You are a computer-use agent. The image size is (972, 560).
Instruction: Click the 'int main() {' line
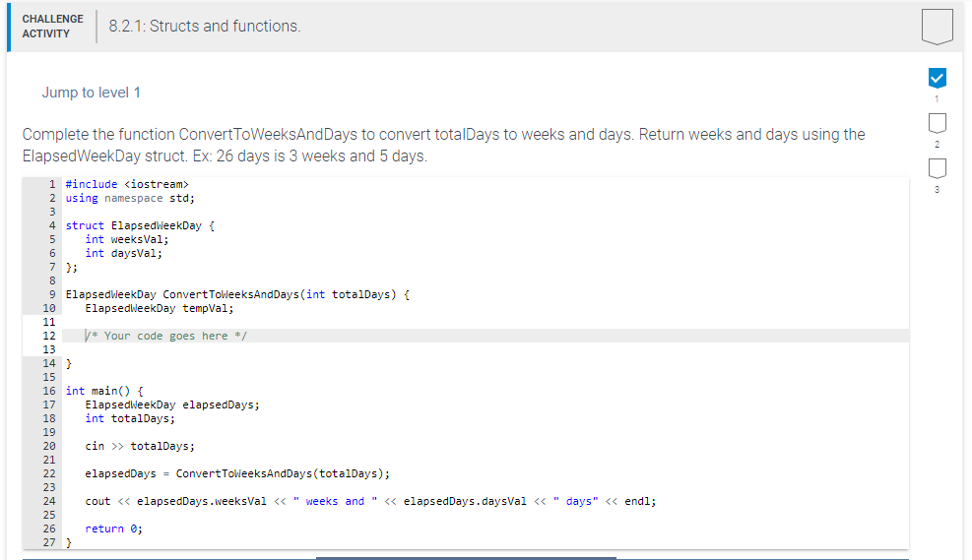[x=104, y=391]
